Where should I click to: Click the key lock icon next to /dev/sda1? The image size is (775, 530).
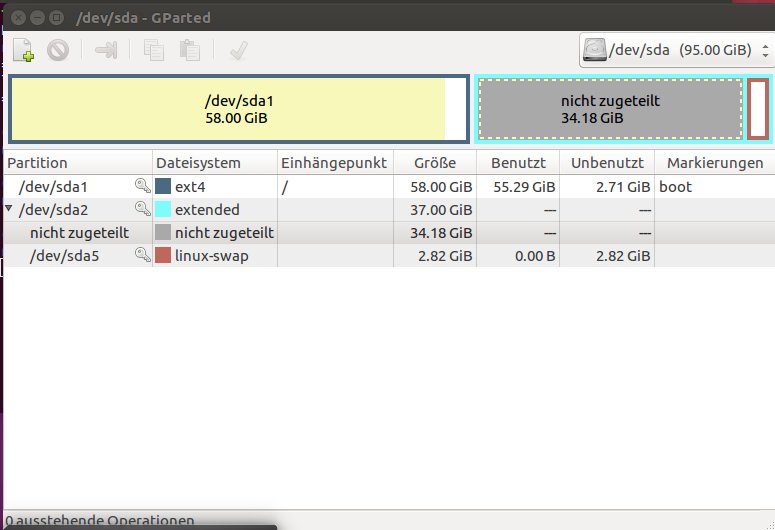[x=143, y=186]
